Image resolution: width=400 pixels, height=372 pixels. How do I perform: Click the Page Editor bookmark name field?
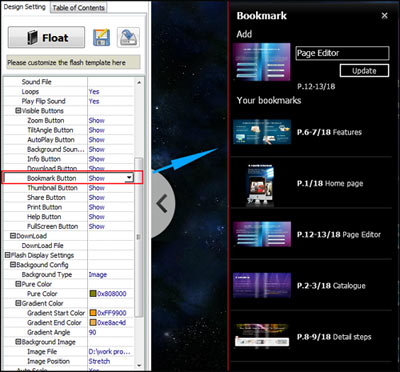[x=342, y=53]
